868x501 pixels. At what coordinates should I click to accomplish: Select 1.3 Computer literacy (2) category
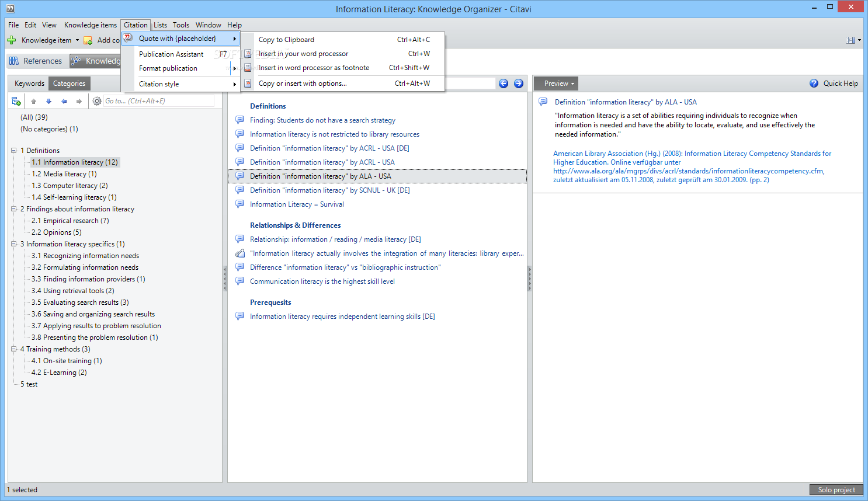click(70, 186)
